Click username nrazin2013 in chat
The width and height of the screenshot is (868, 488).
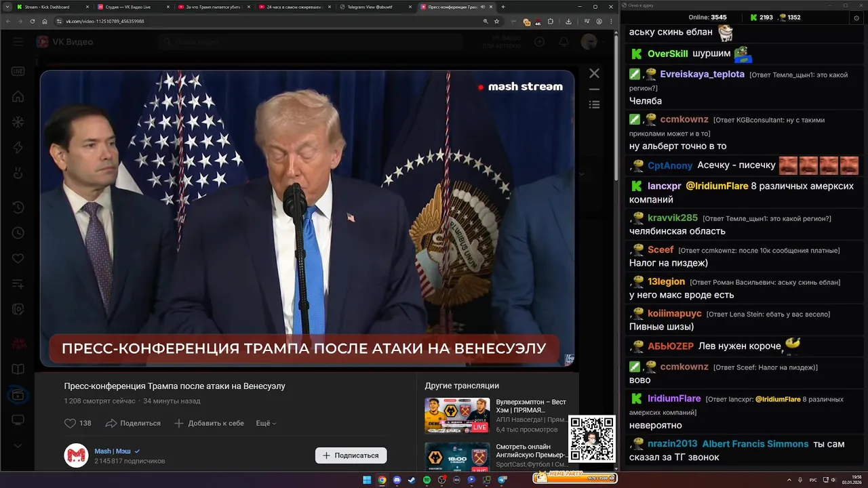point(672,444)
